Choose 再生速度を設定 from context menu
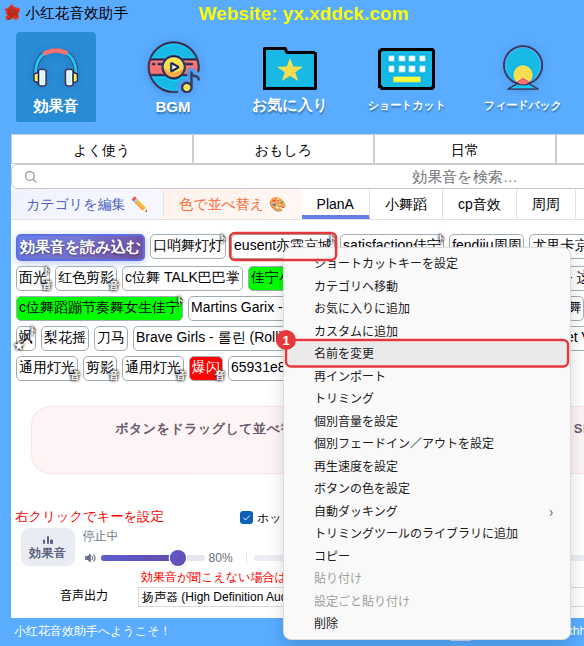The image size is (584, 646). (427, 466)
